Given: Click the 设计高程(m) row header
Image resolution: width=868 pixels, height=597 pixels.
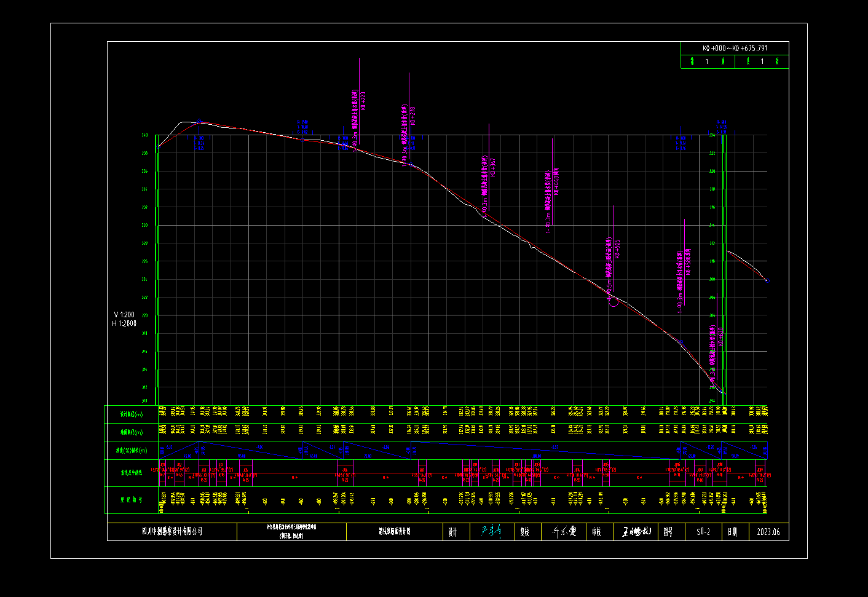Looking at the screenshot, I should 130,414.
